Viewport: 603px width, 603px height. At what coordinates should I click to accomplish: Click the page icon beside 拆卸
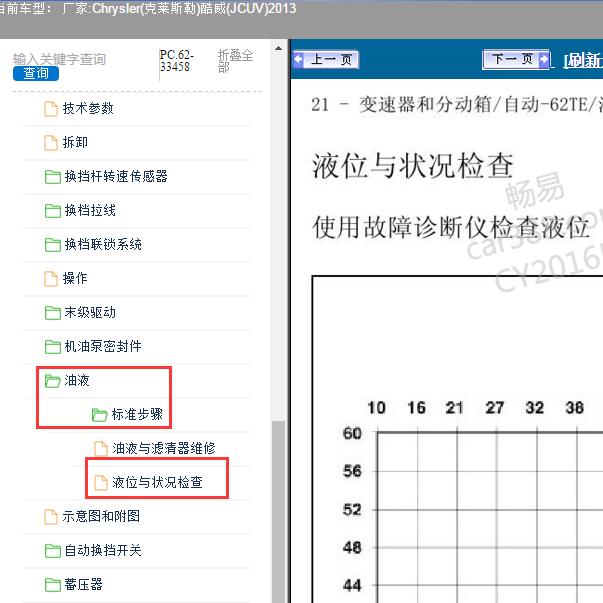51,143
